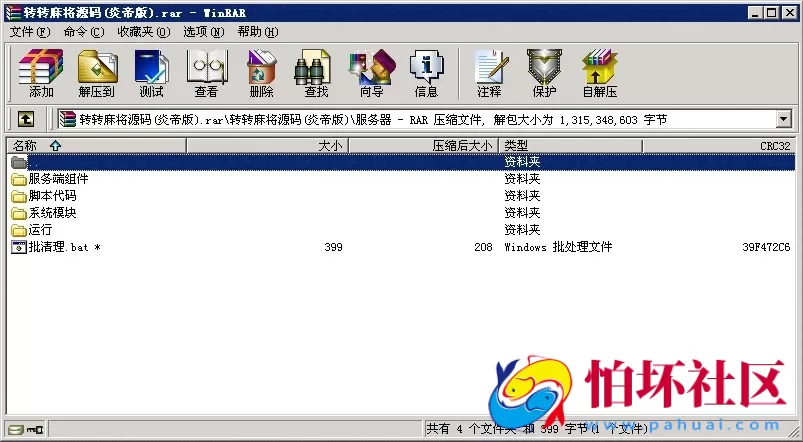Sort by 大小 column header
This screenshot has width=803, height=442.
(x=267, y=145)
